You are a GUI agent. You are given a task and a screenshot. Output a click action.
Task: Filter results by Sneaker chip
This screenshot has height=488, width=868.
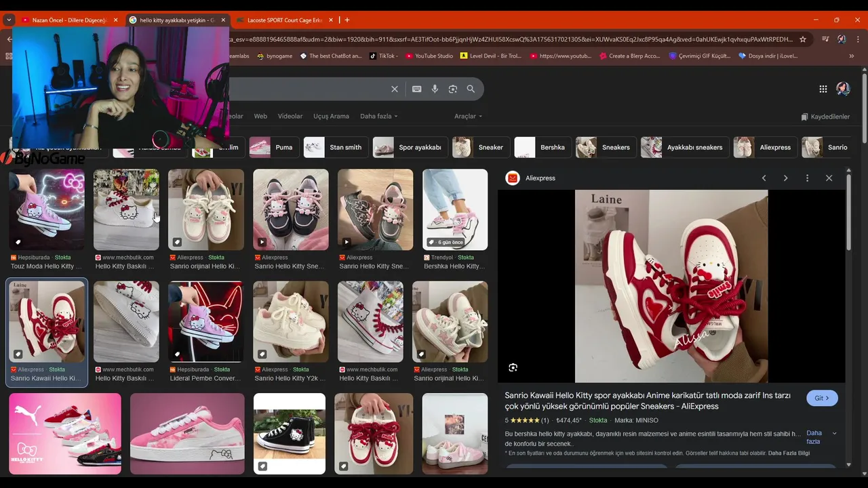(x=481, y=147)
